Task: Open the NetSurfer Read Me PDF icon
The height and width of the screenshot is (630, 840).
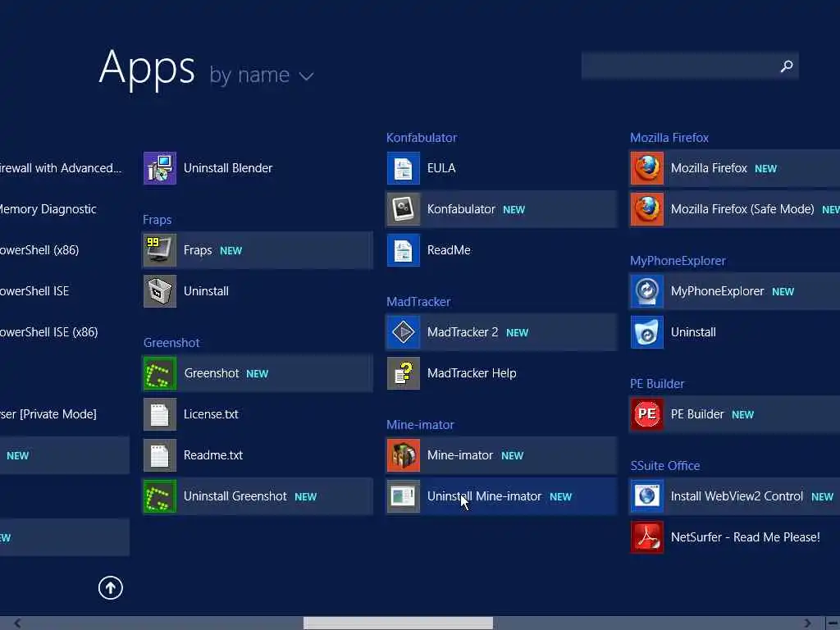Action: point(647,537)
